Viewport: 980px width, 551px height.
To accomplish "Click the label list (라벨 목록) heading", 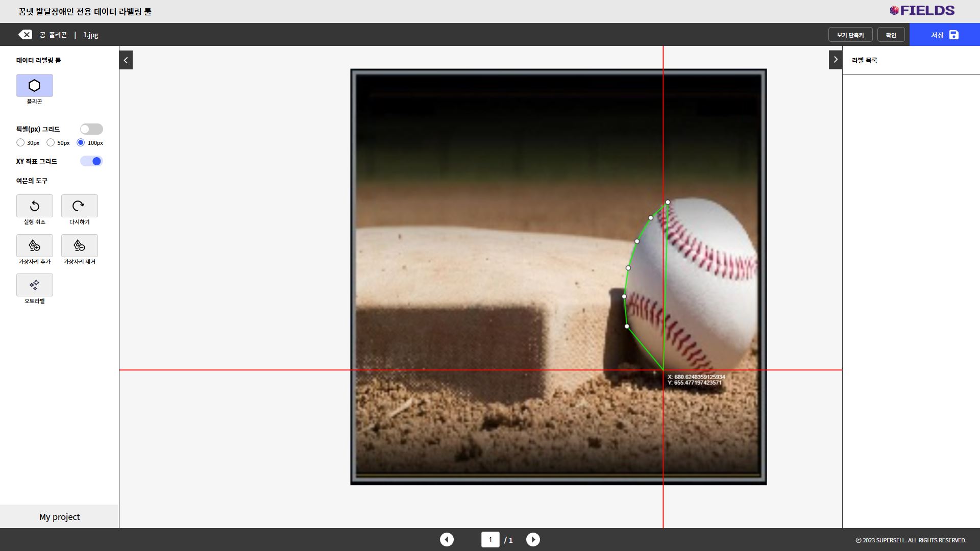I will [865, 60].
